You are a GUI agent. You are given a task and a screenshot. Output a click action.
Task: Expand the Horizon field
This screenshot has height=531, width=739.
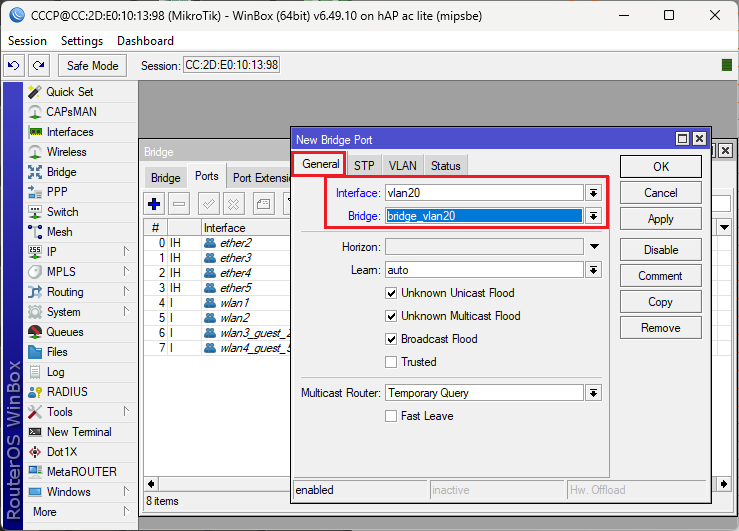[x=594, y=246]
